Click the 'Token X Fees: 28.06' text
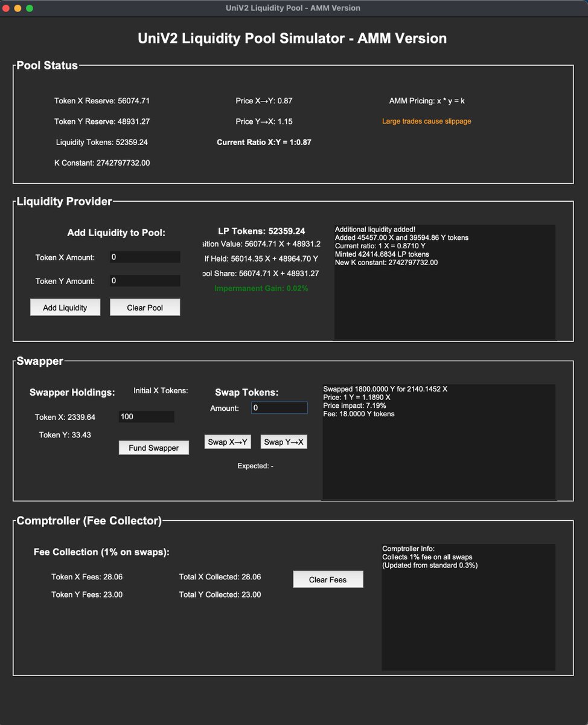 87,577
